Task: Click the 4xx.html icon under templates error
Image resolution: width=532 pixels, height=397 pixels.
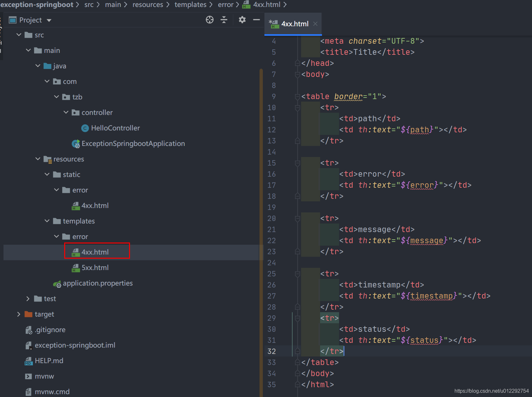Action: pyautogui.click(x=76, y=252)
